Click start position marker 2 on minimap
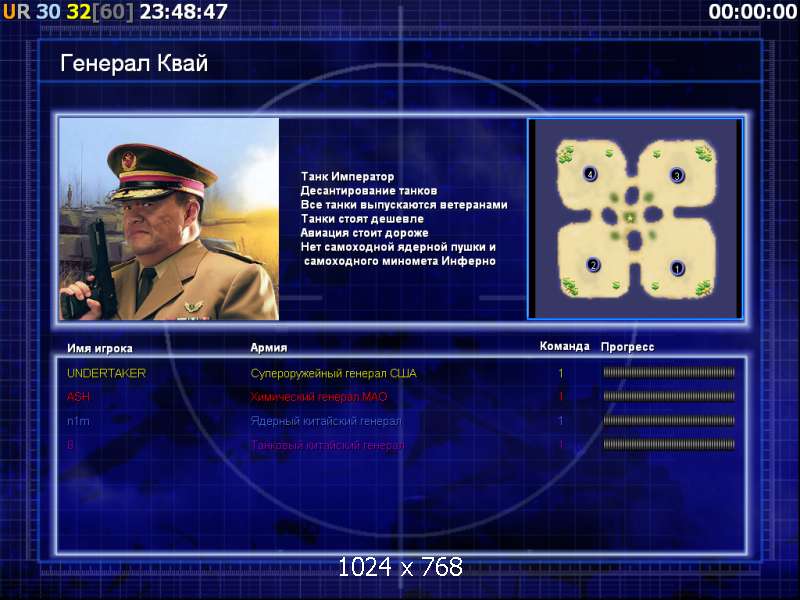 click(593, 265)
